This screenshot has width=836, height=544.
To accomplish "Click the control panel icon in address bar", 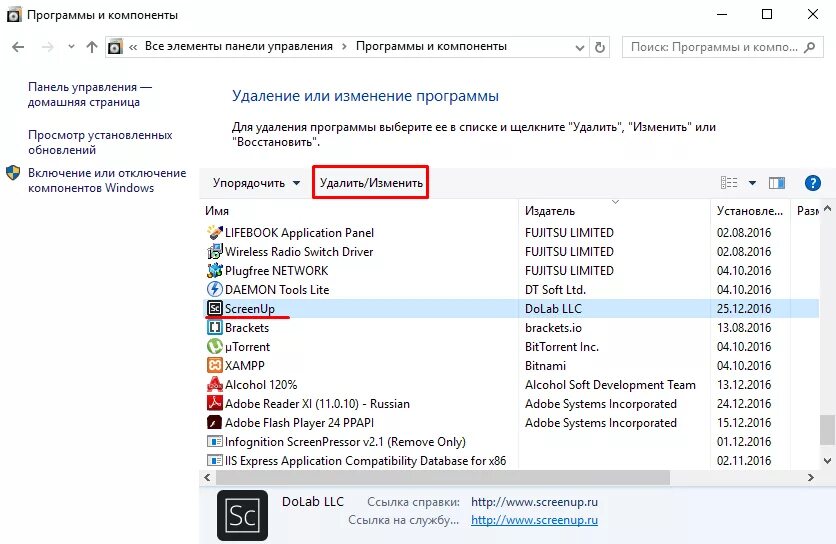I will (x=115, y=47).
